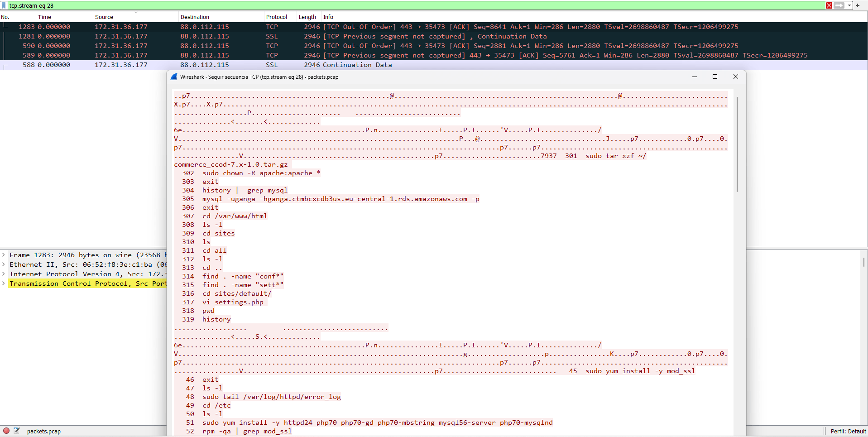Expand Transmission Control Protocol node

click(4, 283)
